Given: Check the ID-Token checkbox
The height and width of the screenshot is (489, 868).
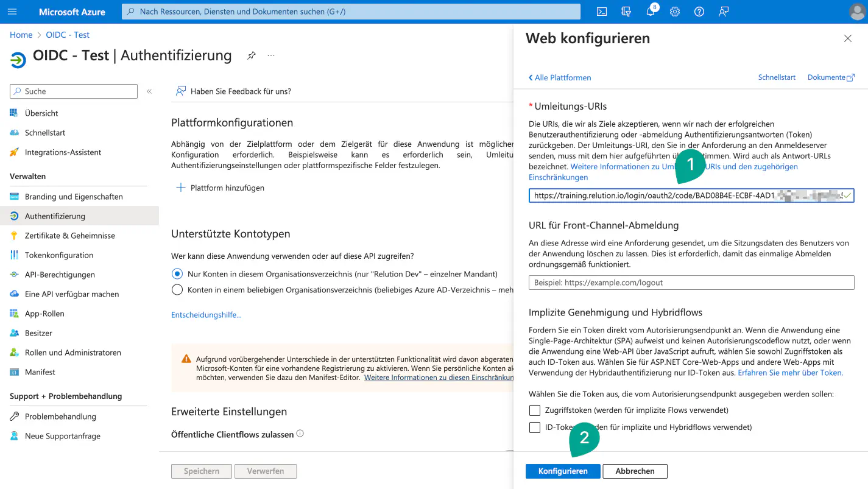Looking at the screenshot, I should tap(535, 427).
